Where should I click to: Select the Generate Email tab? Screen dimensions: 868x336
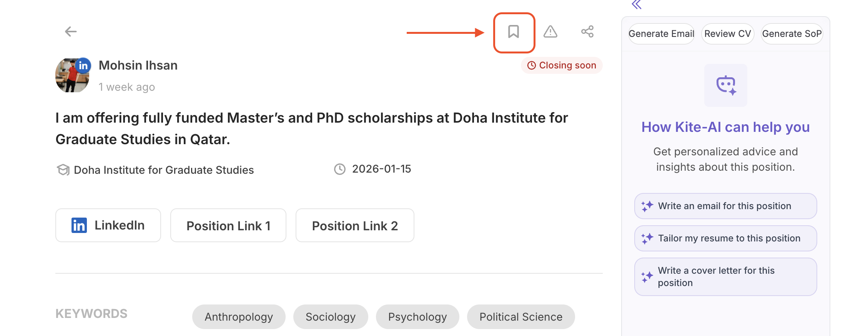tap(661, 34)
